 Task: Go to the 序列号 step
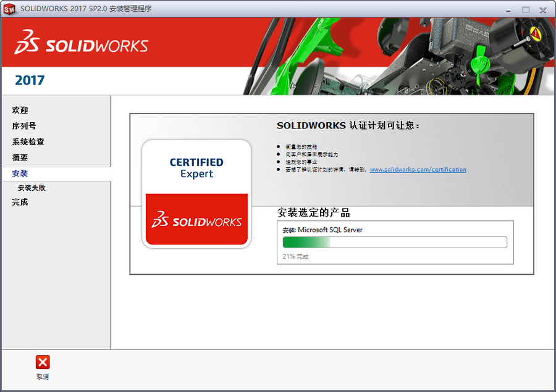[x=24, y=126]
